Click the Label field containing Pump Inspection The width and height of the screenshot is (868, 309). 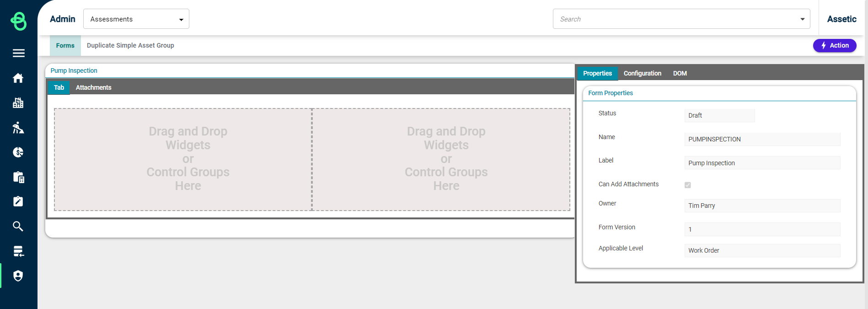click(762, 163)
